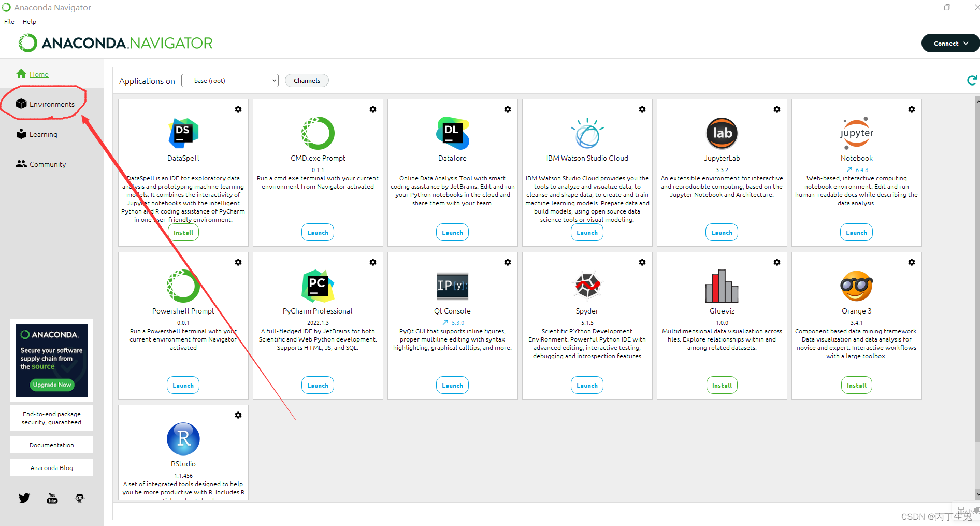Refresh the applications list
980x526 pixels.
tap(972, 80)
